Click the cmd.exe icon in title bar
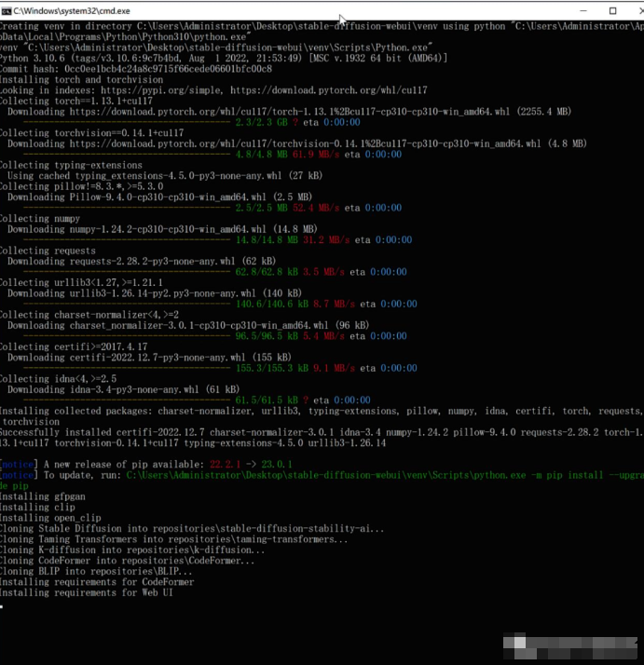Image resolution: width=644 pixels, height=665 pixels. [6, 11]
